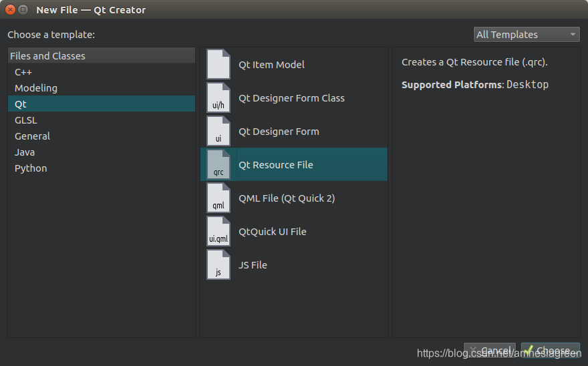Close the New File dialog window
This screenshot has height=366, width=588.
11,10
